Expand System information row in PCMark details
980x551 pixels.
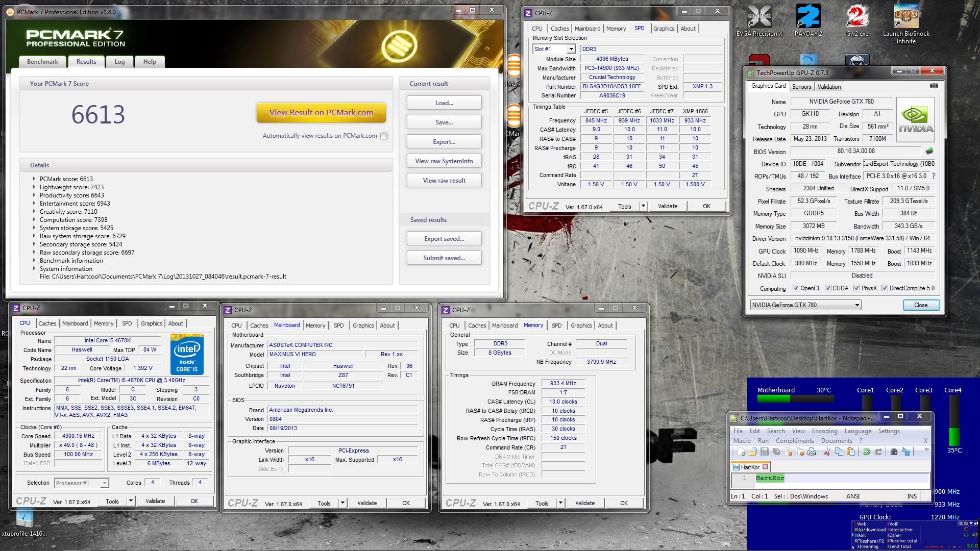click(34, 269)
